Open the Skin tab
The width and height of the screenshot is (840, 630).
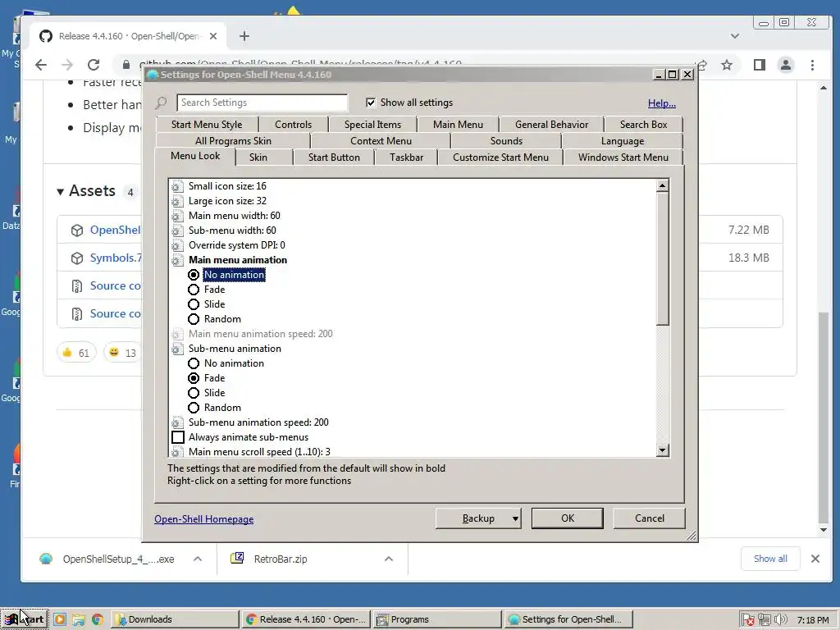point(258,157)
